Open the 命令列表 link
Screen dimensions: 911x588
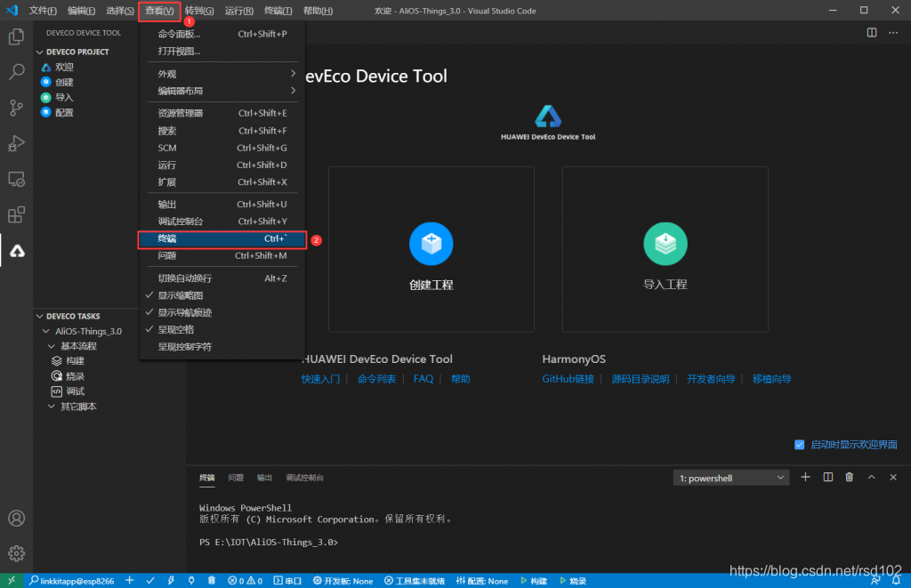376,379
